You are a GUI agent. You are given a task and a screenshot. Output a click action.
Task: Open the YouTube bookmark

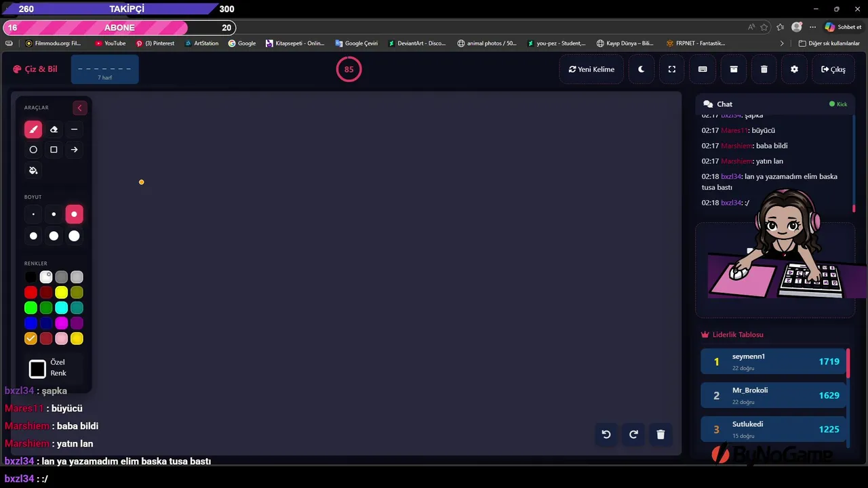110,43
